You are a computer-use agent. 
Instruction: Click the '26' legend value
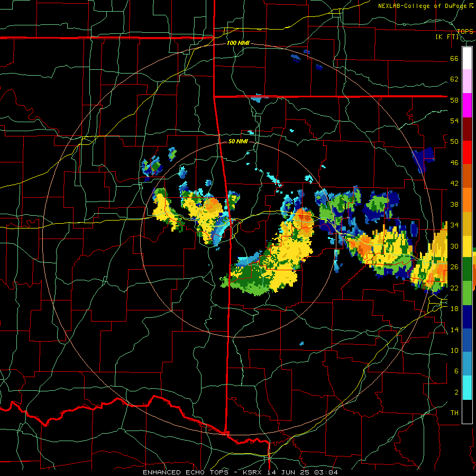(x=454, y=267)
